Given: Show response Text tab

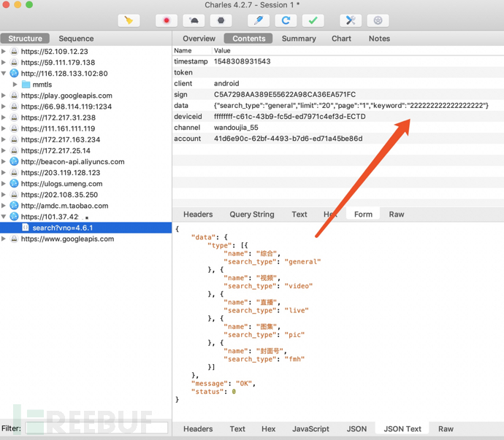Looking at the screenshot, I should click(237, 429).
